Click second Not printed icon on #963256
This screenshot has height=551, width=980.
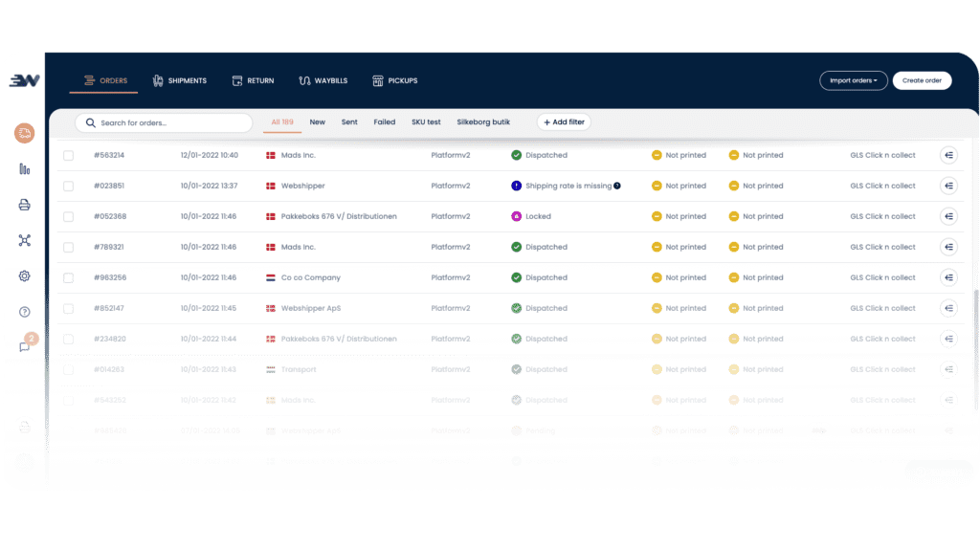pyautogui.click(x=734, y=277)
